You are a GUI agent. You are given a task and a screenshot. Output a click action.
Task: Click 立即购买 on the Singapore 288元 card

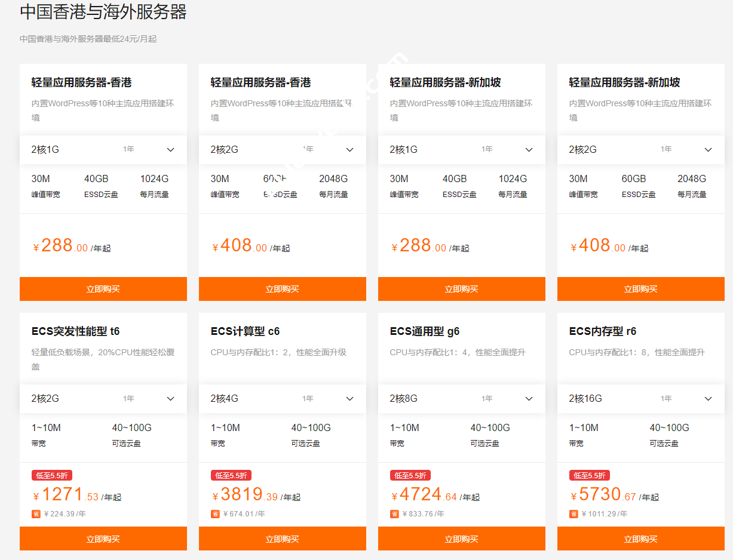point(461,289)
